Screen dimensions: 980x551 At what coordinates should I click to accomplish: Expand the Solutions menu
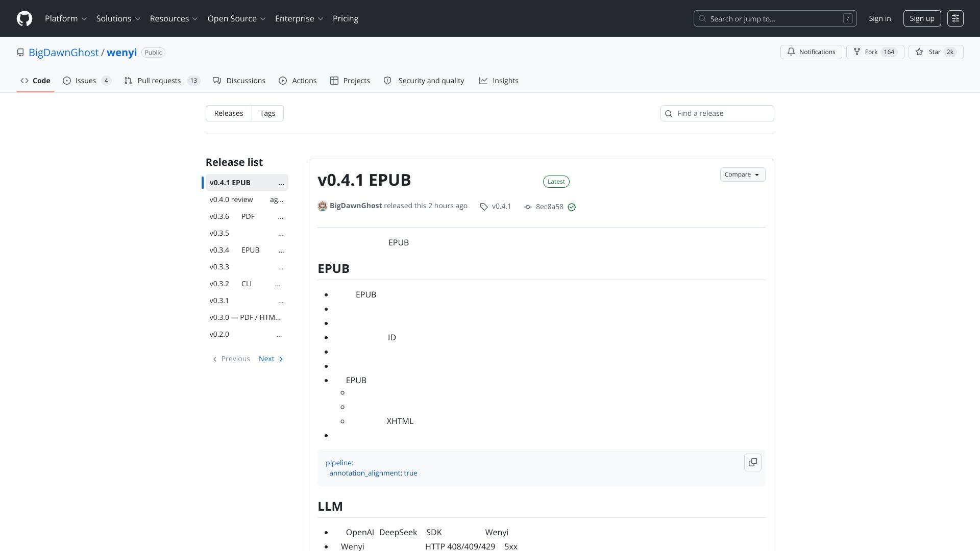(x=118, y=18)
